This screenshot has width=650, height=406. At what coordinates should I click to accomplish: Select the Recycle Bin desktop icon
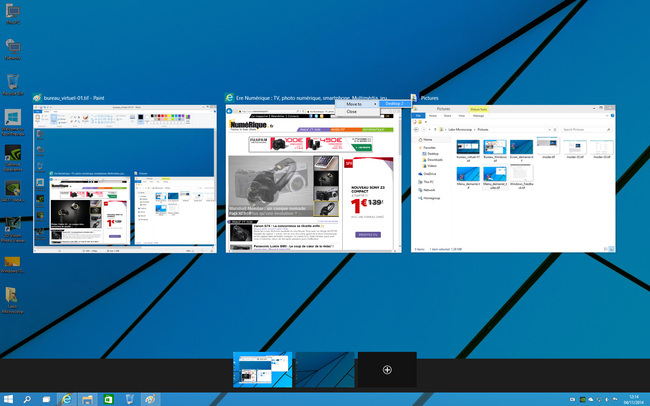click(13, 85)
